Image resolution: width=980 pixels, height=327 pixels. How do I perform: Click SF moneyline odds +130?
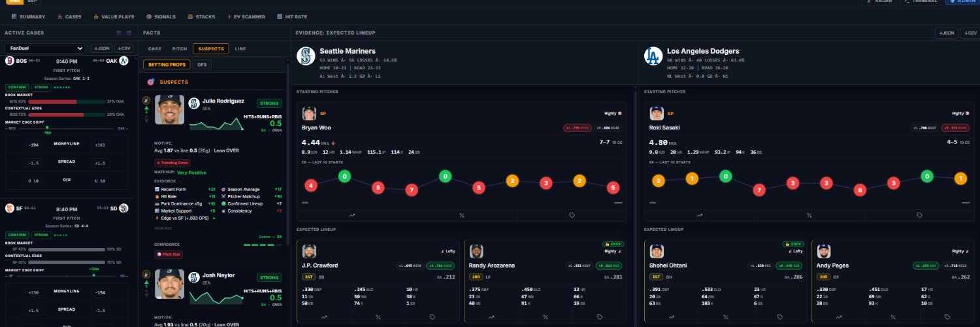[34, 292]
